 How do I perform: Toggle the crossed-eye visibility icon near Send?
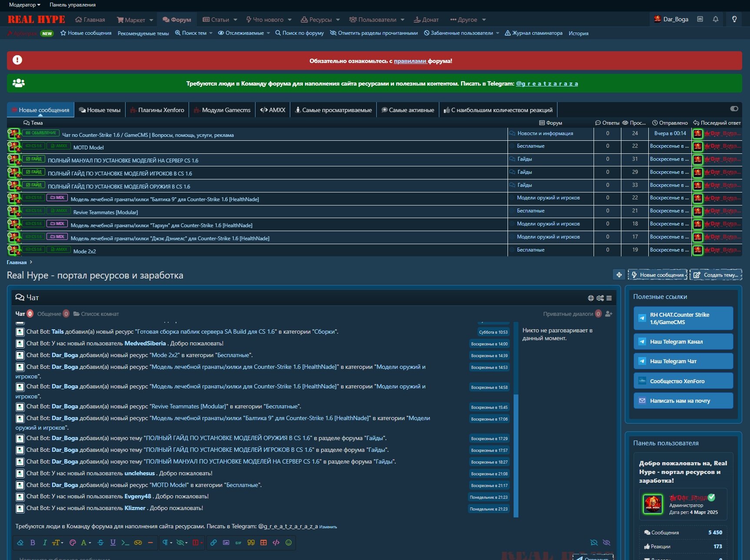(607, 543)
